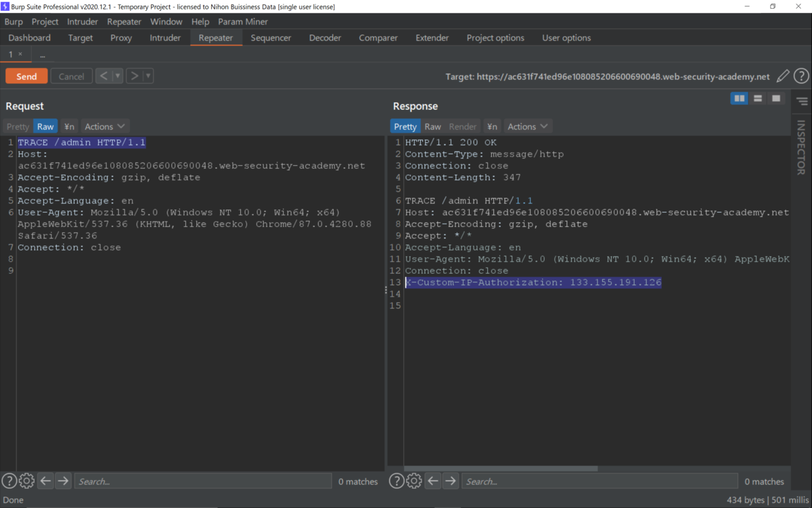Toggle Request Pretty view
The image size is (812, 508).
point(18,127)
